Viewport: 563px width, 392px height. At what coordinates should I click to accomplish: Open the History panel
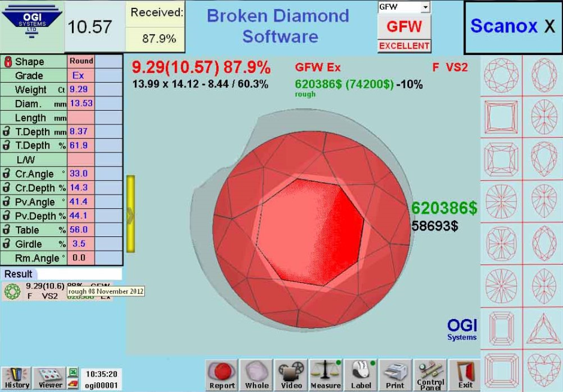point(17,378)
